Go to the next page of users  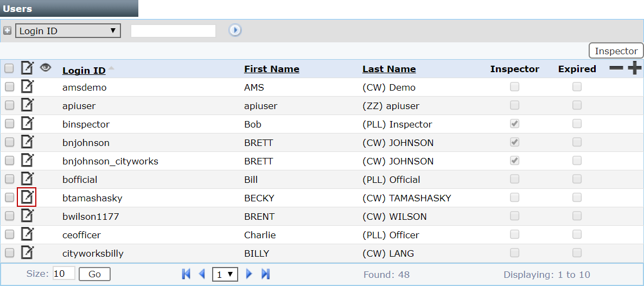[250, 274]
